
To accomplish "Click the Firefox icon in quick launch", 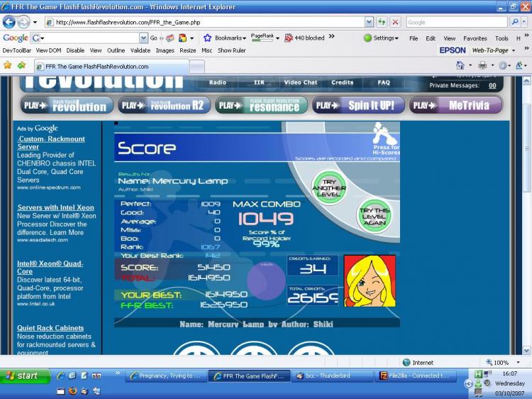I will click(x=72, y=391).
